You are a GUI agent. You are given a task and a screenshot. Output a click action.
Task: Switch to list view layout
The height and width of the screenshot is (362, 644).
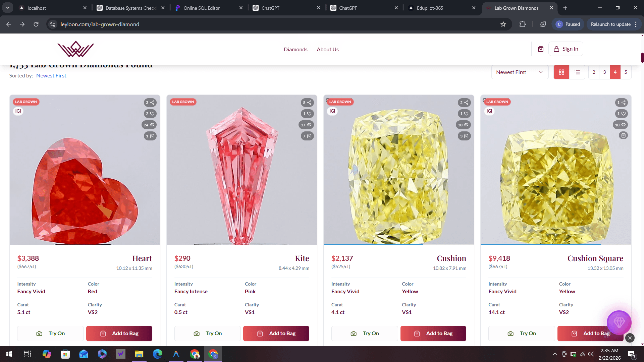coord(578,72)
